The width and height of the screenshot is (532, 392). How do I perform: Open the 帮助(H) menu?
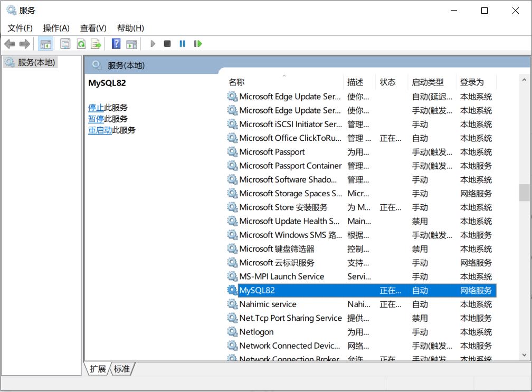click(131, 28)
